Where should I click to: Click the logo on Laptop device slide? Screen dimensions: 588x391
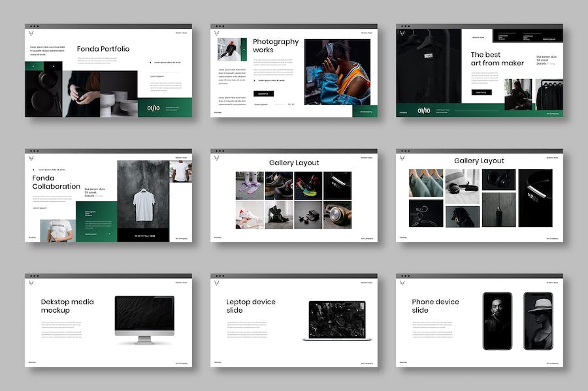pyautogui.click(x=217, y=283)
